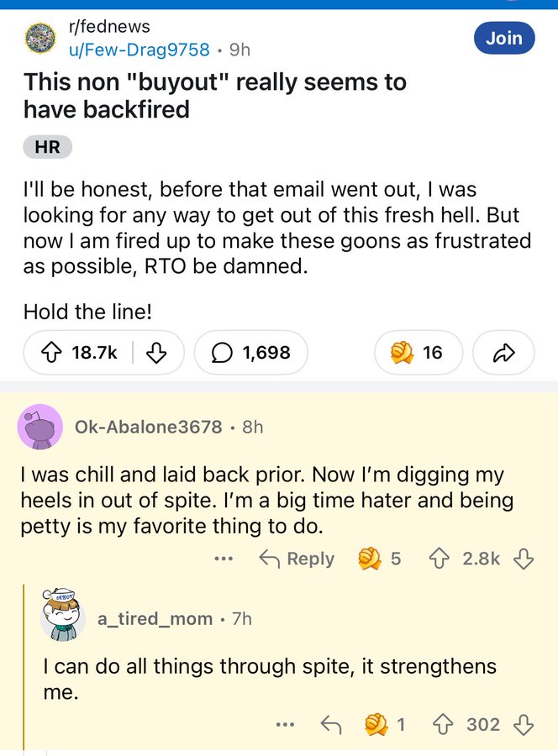Viewport: 558px width, 756px height.
Task: Open r/fednews community avatar
Action: (39, 39)
